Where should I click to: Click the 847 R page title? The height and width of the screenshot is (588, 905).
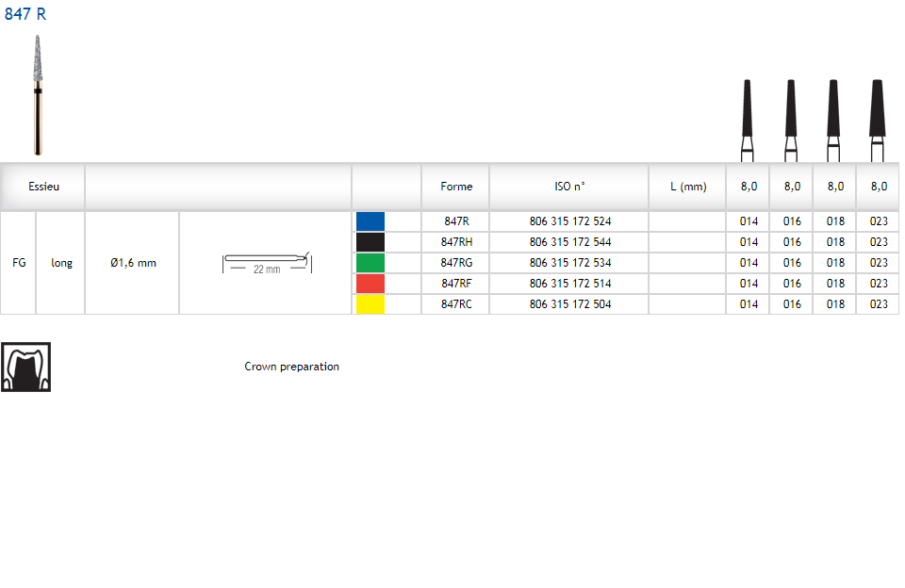click(25, 14)
